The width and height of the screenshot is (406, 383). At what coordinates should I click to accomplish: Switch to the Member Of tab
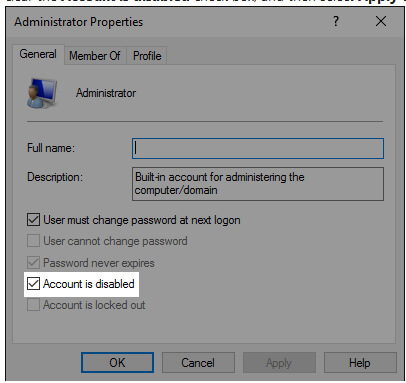click(95, 56)
